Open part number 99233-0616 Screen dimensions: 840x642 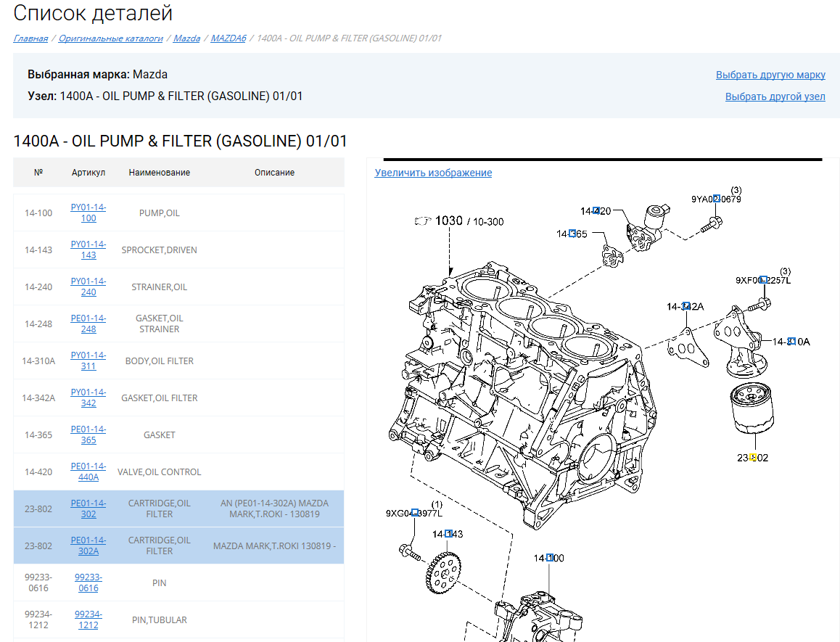(x=88, y=583)
